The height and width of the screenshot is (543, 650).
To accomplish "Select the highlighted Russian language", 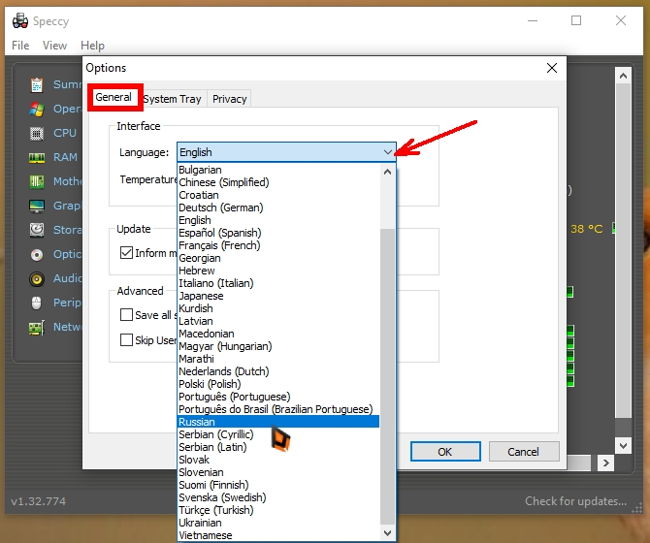I will coord(278,422).
